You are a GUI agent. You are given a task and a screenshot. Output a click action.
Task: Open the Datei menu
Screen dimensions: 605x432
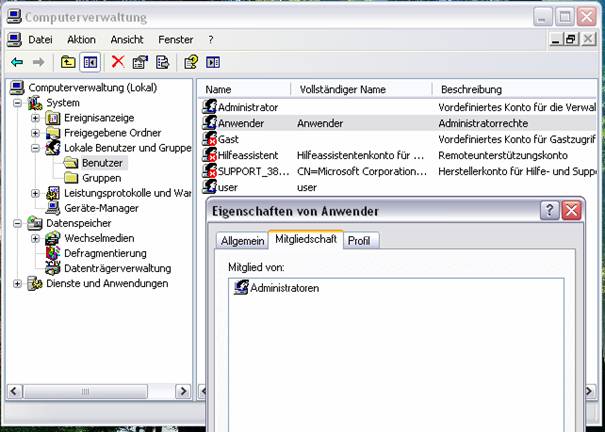tap(40, 39)
